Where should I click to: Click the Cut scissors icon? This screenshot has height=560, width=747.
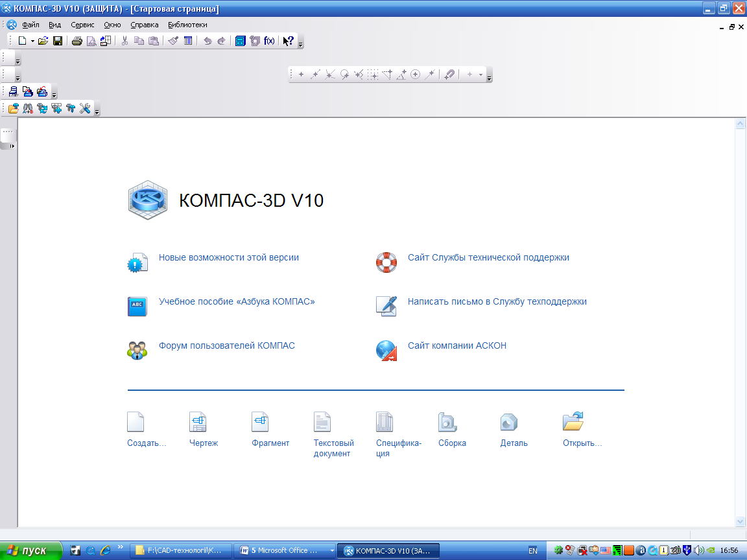124,41
